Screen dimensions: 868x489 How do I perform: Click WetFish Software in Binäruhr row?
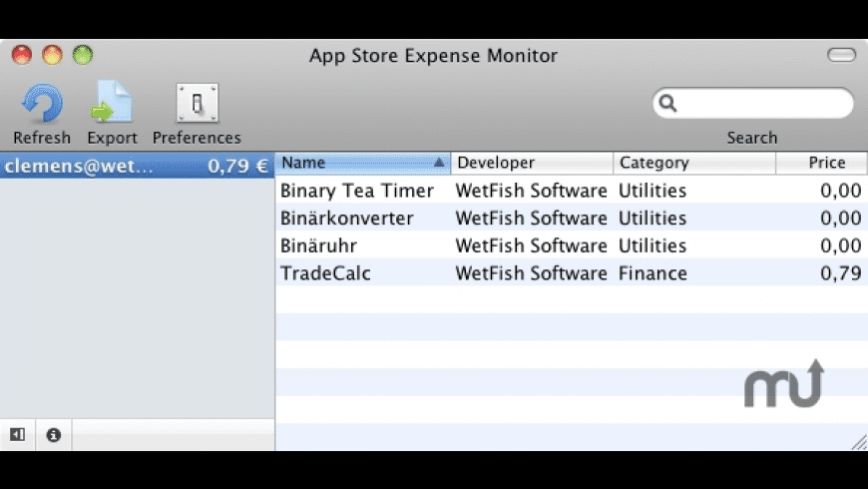tap(532, 245)
